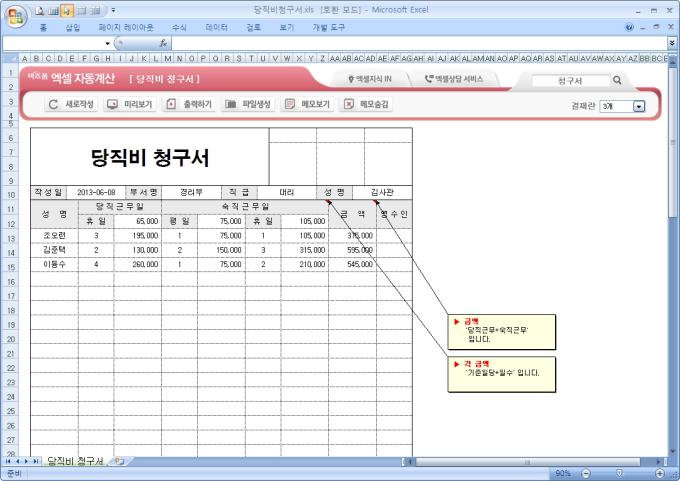Select the 영수인 header cell
680x481 pixels.
tap(394, 214)
